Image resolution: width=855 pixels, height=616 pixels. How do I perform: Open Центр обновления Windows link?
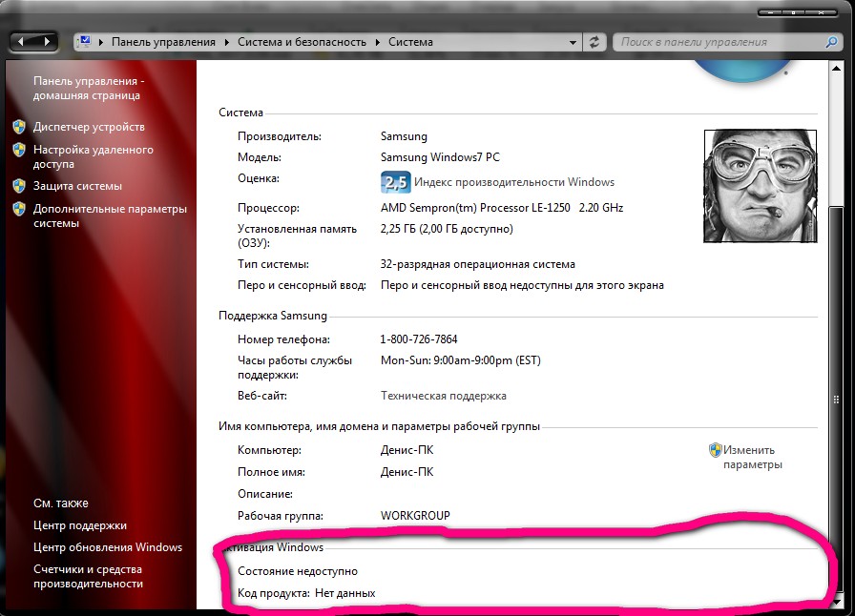tap(108, 547)
